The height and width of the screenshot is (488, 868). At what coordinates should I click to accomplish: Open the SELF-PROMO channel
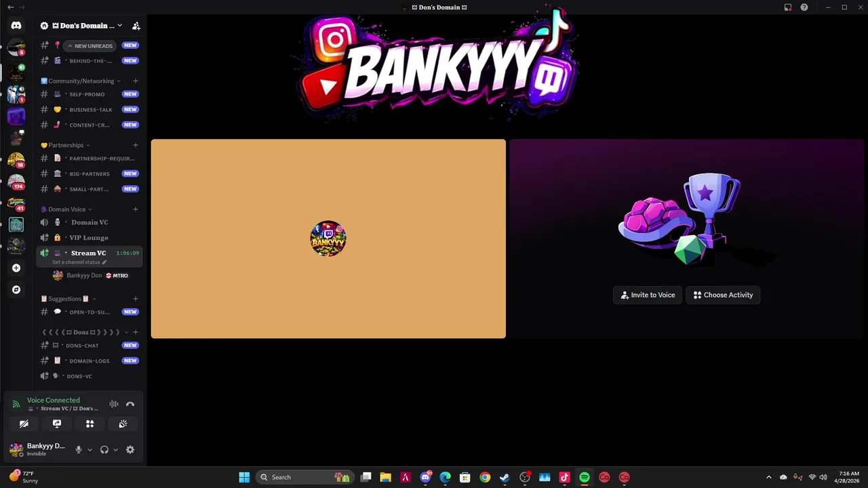point(89,94)
